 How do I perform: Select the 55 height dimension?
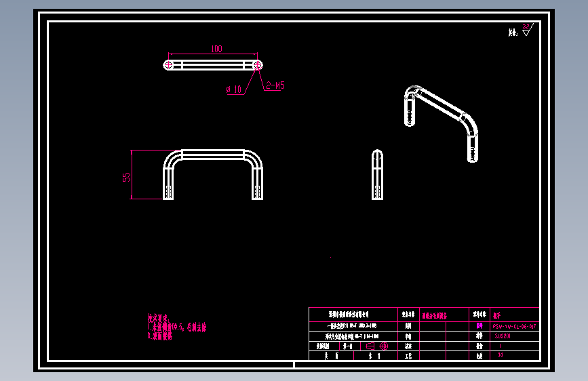[127, 177]
